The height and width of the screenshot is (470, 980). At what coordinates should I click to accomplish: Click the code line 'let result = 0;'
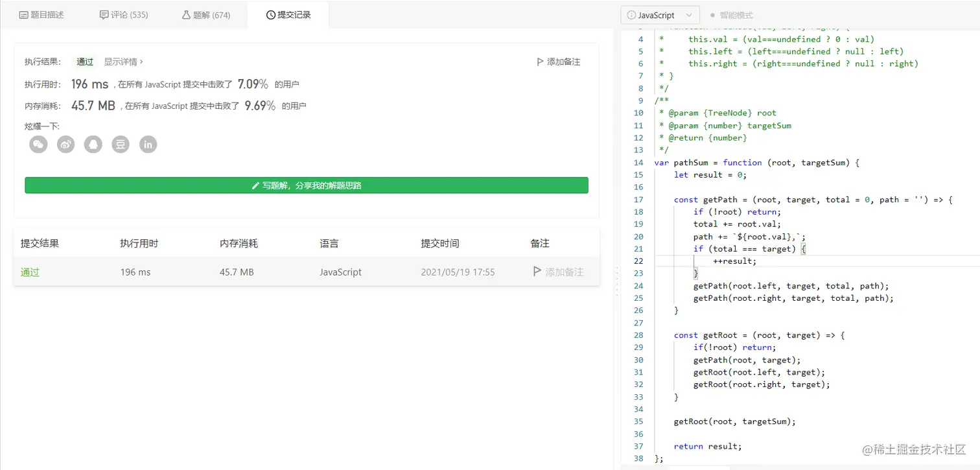tap(710, 175)
